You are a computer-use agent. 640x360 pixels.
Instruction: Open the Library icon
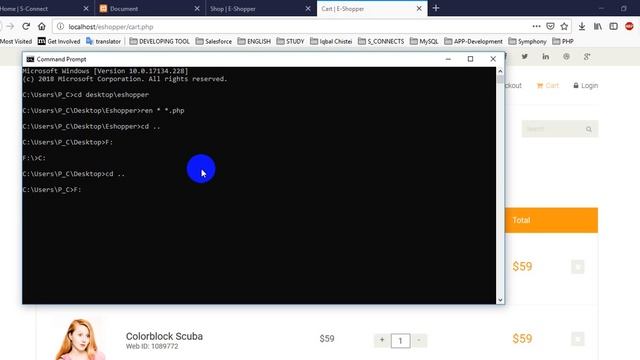tap(598, 27)
